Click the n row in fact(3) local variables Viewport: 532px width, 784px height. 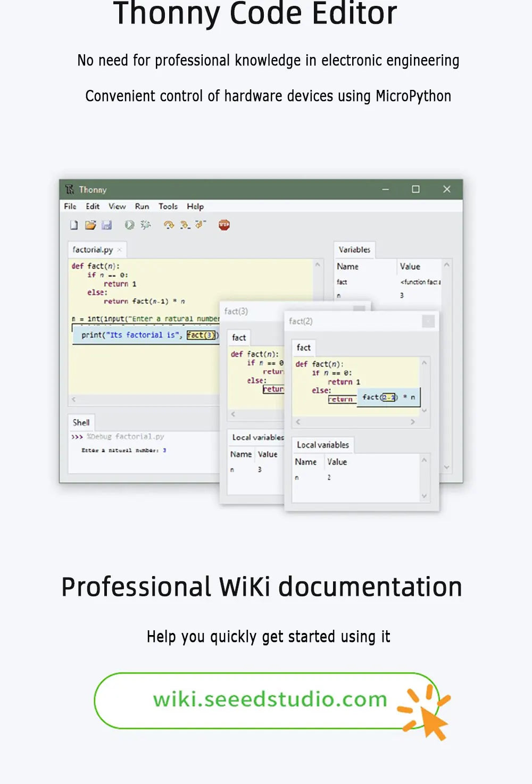tap(255, 470)
